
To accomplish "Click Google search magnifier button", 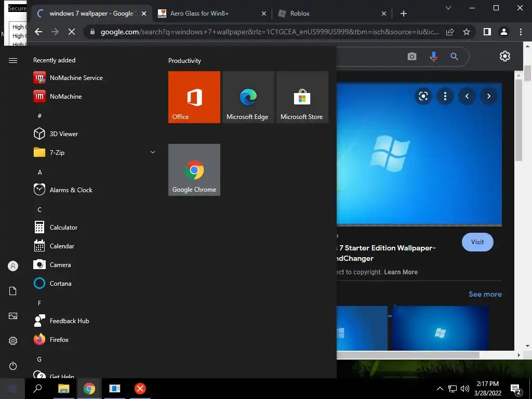I will [x=454, y=56].
